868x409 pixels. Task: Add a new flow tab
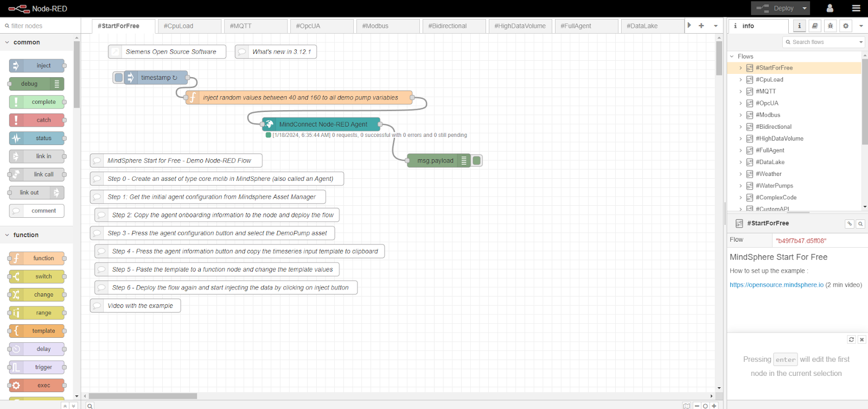click(701, 26)
